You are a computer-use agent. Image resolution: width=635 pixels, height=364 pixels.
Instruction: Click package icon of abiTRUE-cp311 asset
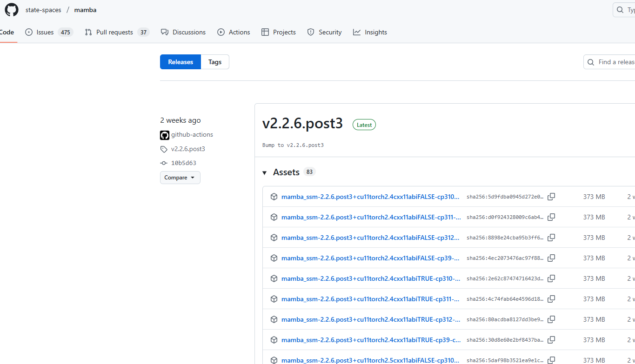(274, 299)
